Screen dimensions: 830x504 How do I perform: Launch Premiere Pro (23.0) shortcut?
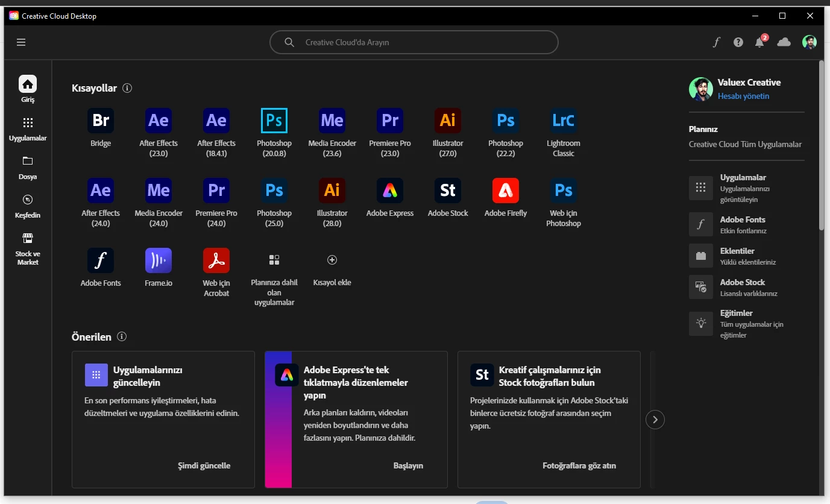coord(390,121)
